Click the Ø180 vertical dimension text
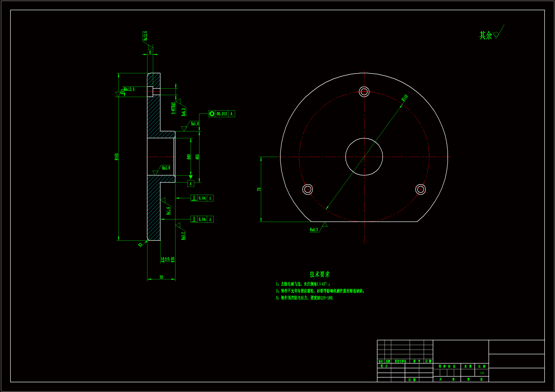Viewport: 555px width, 392px height. click(x=117, y=157)
